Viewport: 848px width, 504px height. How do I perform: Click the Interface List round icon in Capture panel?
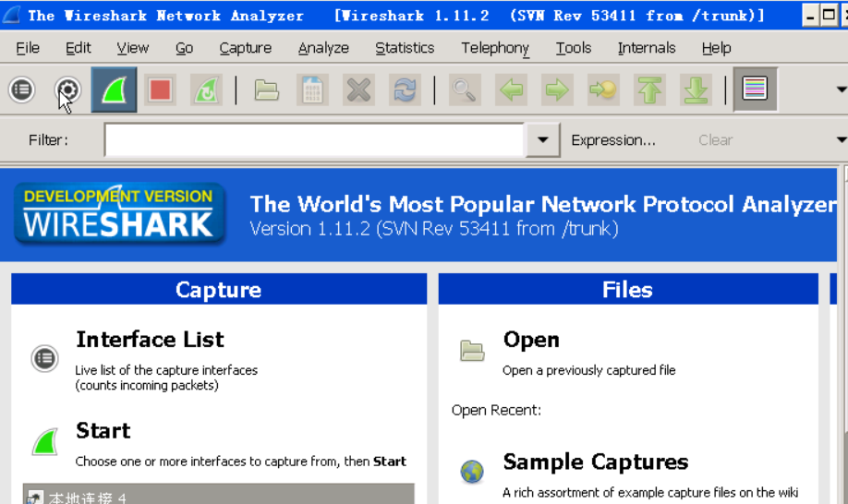coord(44,358)
